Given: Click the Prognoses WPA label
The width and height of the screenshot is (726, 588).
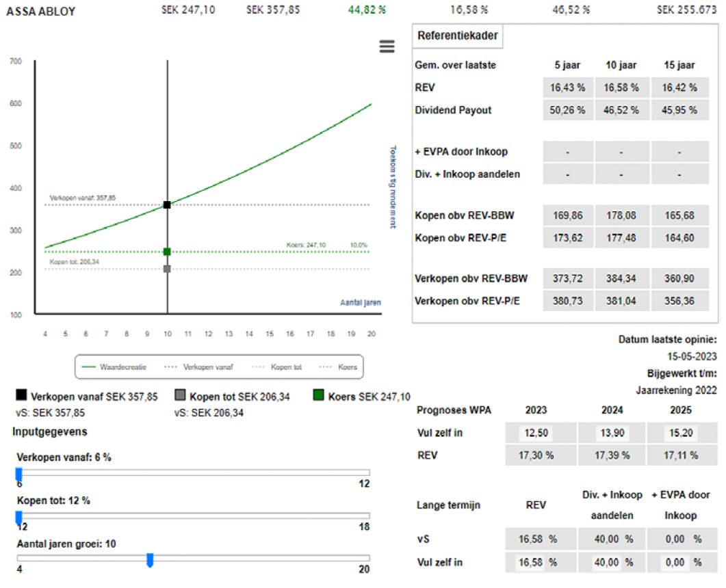Looking at the screenshot, I should [x=454, y=410].
